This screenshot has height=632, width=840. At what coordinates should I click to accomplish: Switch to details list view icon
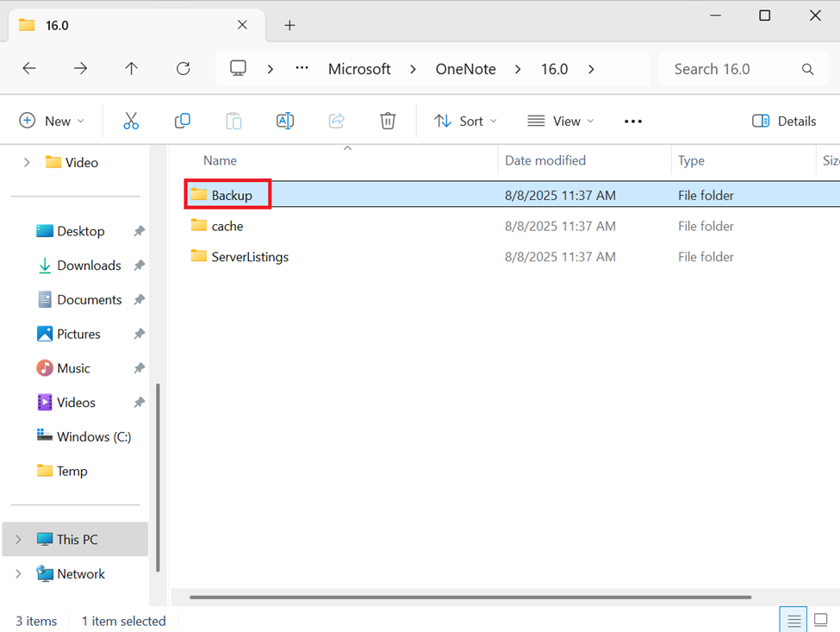tap(793, 620)
